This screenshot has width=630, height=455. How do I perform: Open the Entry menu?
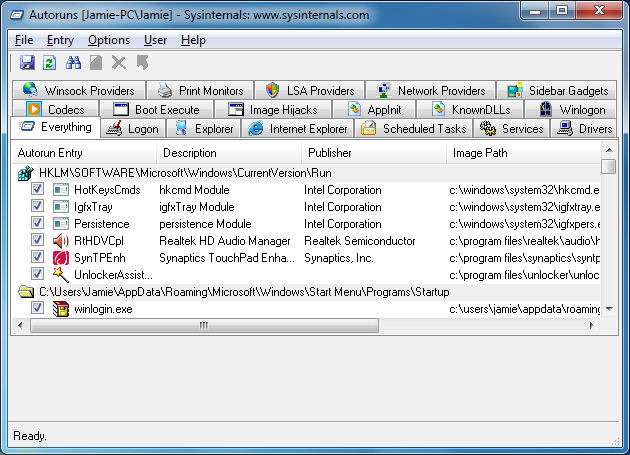pos(60,40)
